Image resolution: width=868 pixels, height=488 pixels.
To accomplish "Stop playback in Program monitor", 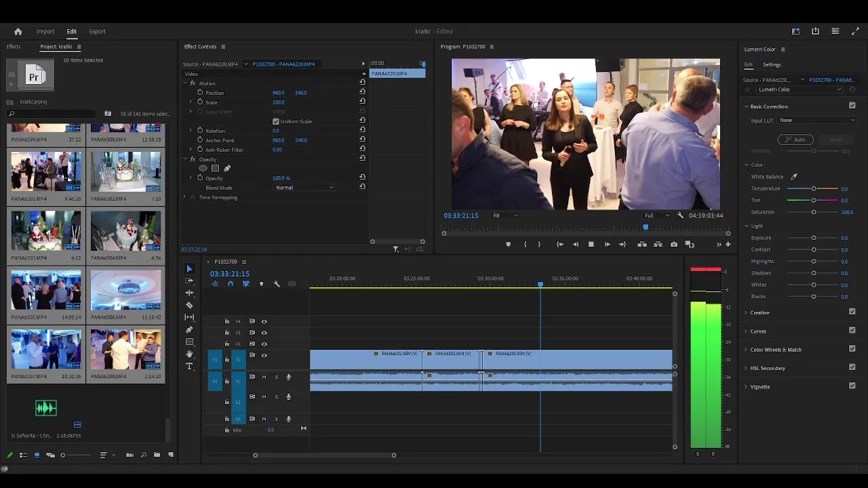I will click(x=591, y=244).
